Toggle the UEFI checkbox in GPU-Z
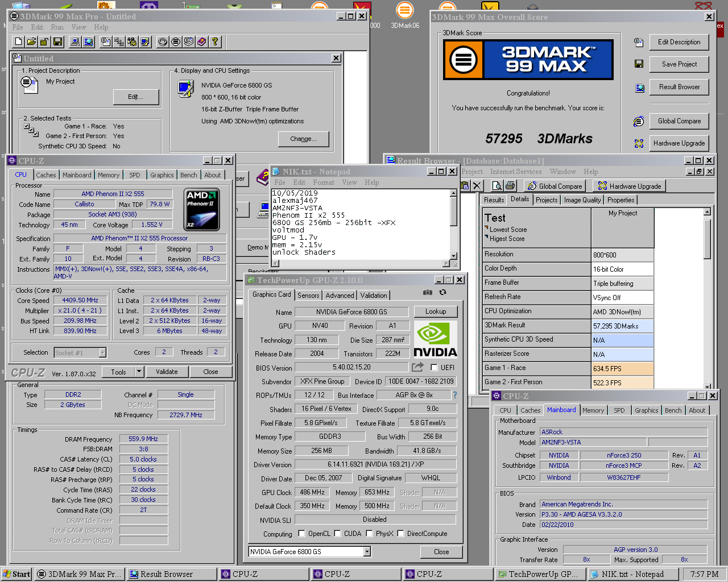The width and height of the screenshot is (728, 582). click(x=434, y=367)
